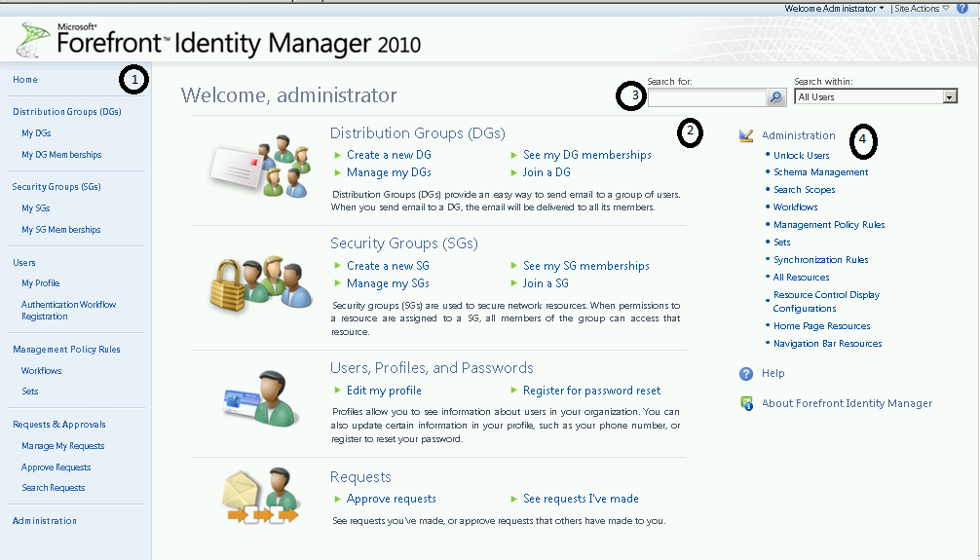
Task: Click the Security Groups (SGs) section heading
Action: 403,243
